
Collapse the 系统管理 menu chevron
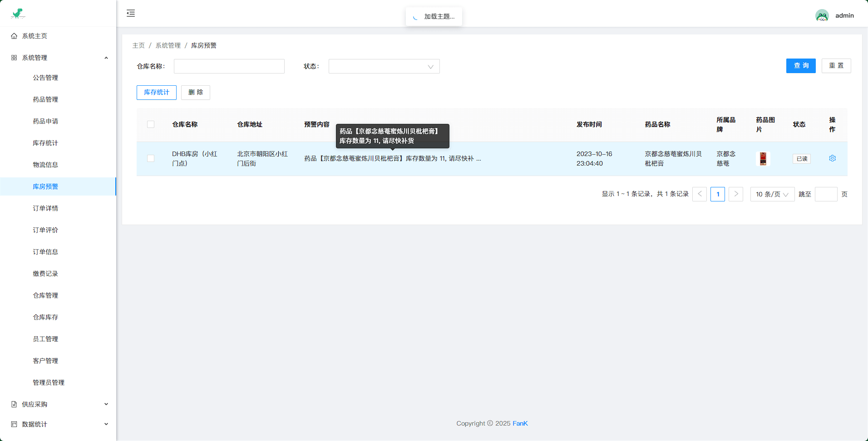click(x=106, y=58)
